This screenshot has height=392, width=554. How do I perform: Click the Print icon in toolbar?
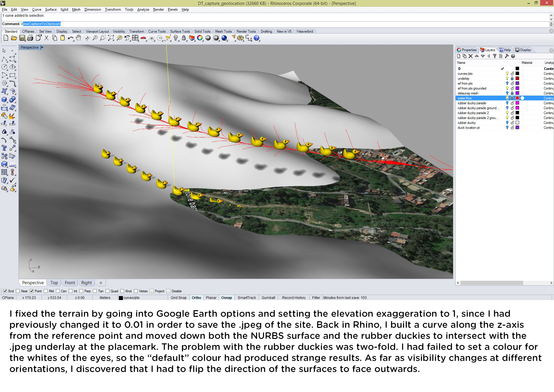30,38
